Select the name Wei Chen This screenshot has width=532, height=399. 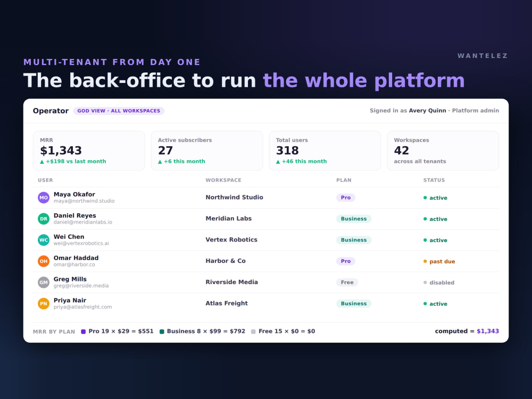[x=69, y=237]
